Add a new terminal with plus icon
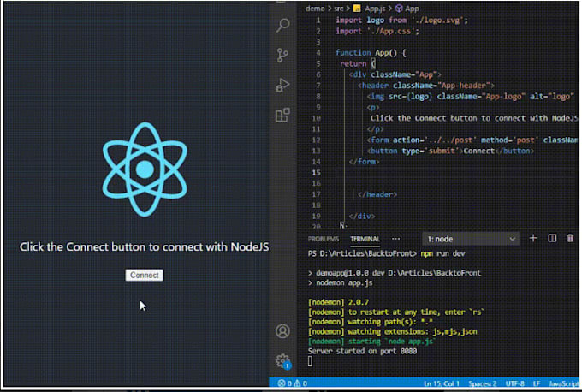The height and width of the screenshot is (392, 582). click(x=533, y=238)
